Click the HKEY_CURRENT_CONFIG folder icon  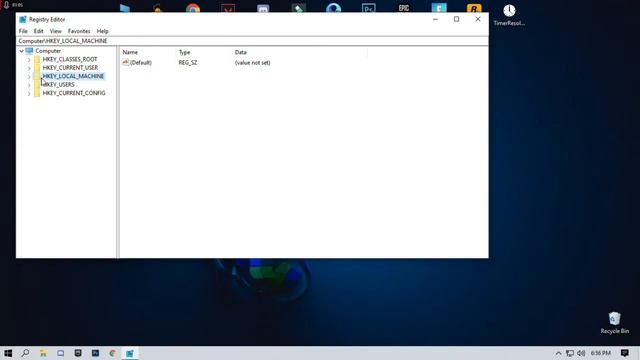pyautogui.click(x=37, y=93)
